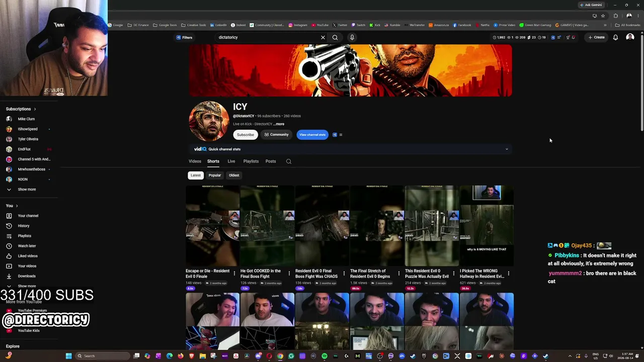
Task: Open options for Puzzle Was Actually Evil short
Action: pos(454,274)
